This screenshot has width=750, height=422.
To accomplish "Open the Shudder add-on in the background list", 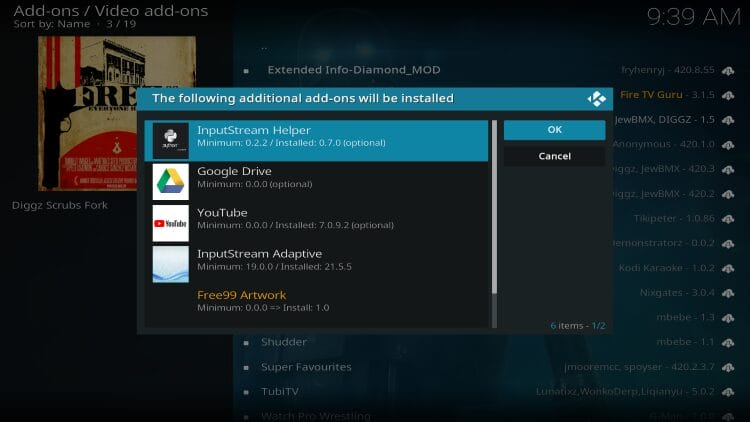I will pyautogui.click(x=284, y=342).
